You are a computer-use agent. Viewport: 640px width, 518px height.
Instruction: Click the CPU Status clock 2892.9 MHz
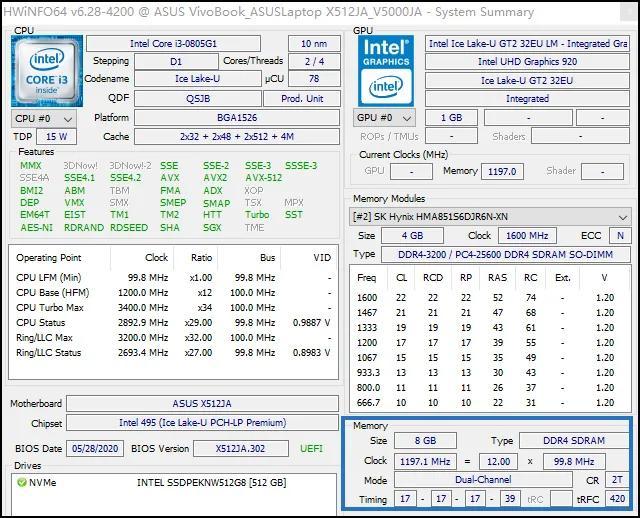143,323
